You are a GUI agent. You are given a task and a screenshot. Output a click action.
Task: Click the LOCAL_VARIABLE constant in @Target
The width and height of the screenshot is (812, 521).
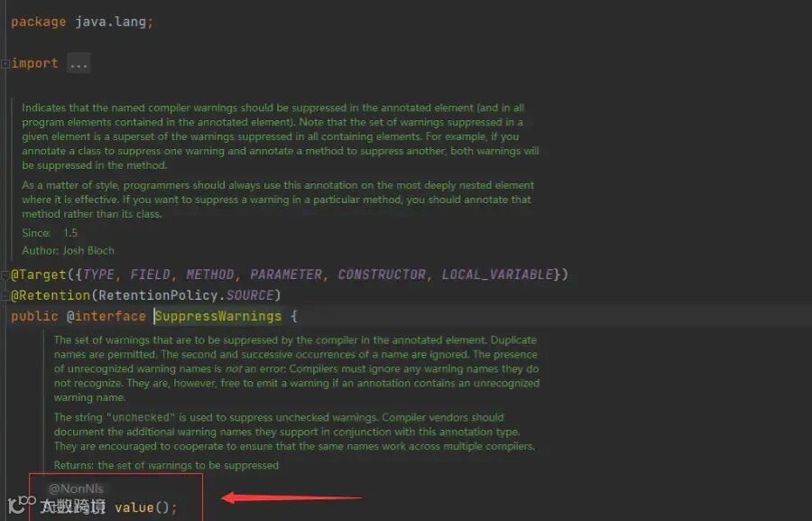498,274
